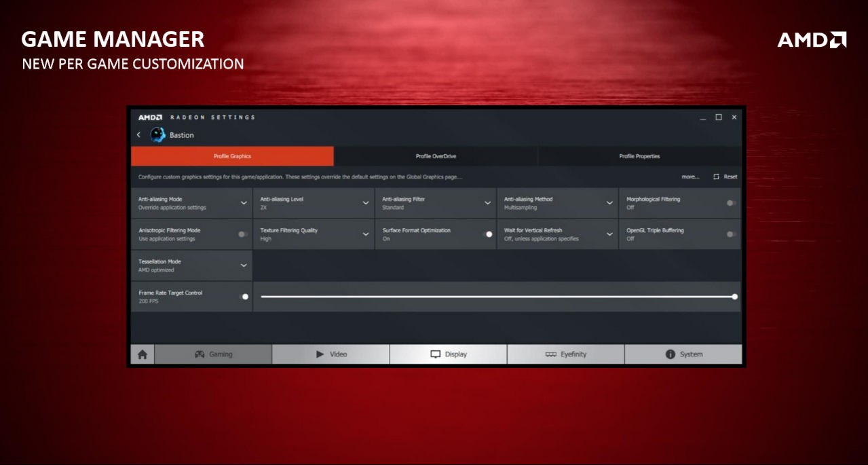The height and width of the screenshot is (465, 868).
Task: Open the Eyefinity section tab
Action: click(x=565, y=354)
